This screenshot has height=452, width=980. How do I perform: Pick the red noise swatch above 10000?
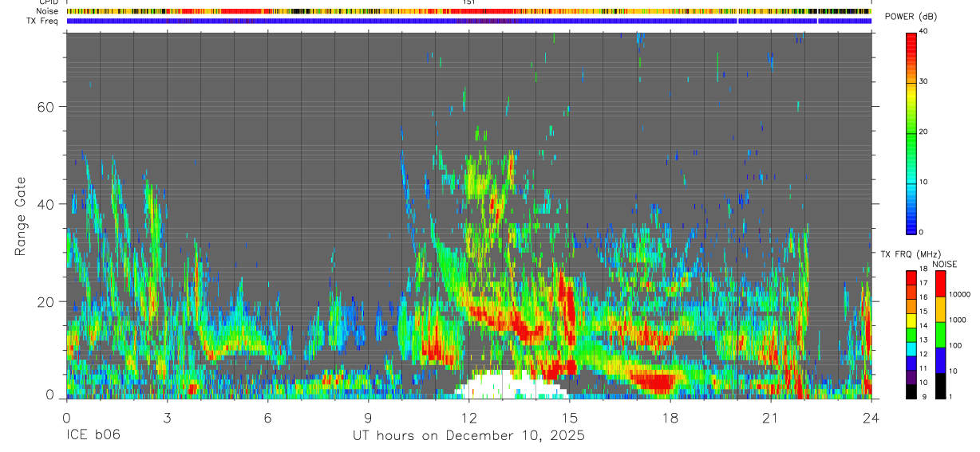[x=940, y=283]
